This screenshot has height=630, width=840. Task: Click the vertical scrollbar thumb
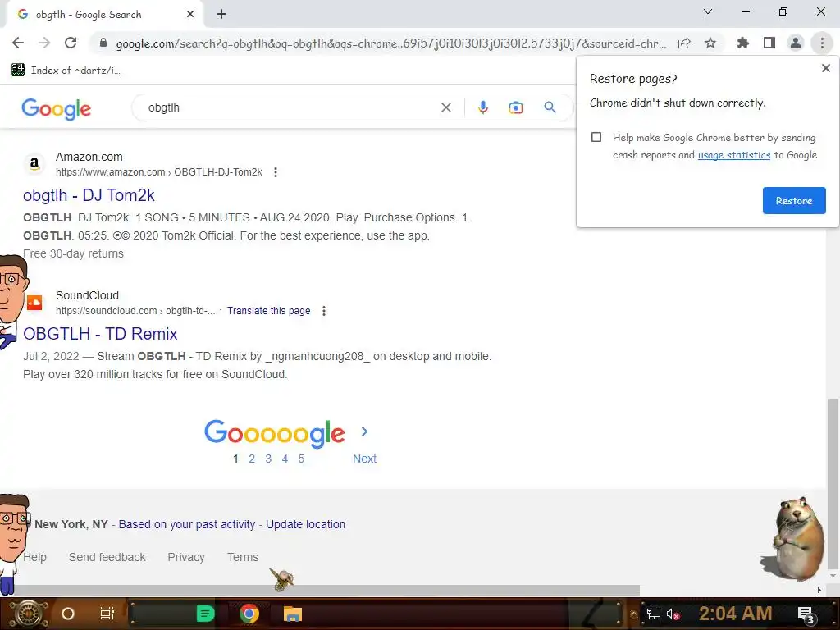[833, 484]
